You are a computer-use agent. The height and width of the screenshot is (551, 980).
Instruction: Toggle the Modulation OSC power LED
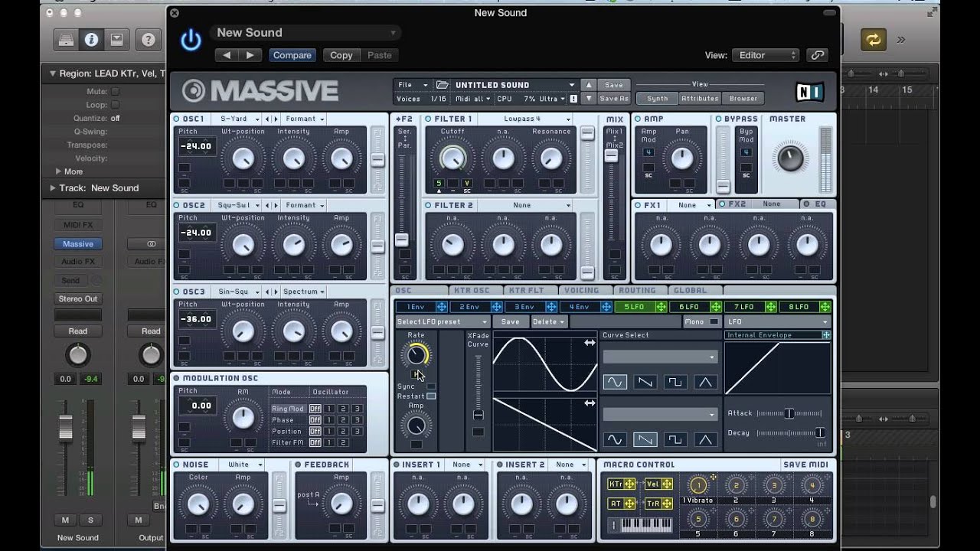coord(177,378)
